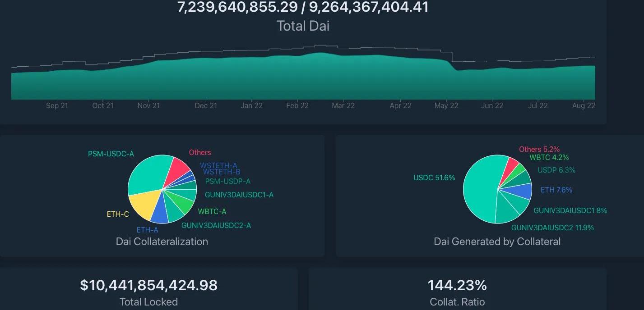
Task: Click the Sep 21 date on chart axis
Action: (57, 105)
